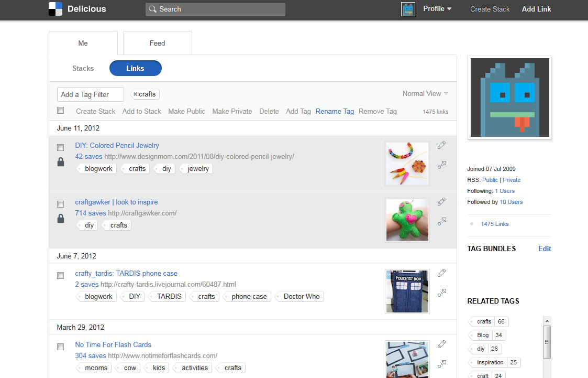The height and width of the screenshot is (378, 588).
Task: Check the crafty_tardis link checkbox
Action: tap(60, 276)
